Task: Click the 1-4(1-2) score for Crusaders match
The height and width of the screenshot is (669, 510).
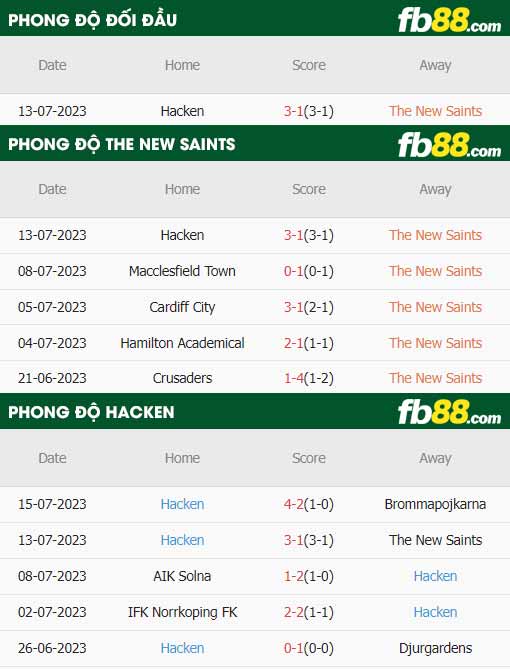Action: 309,378
